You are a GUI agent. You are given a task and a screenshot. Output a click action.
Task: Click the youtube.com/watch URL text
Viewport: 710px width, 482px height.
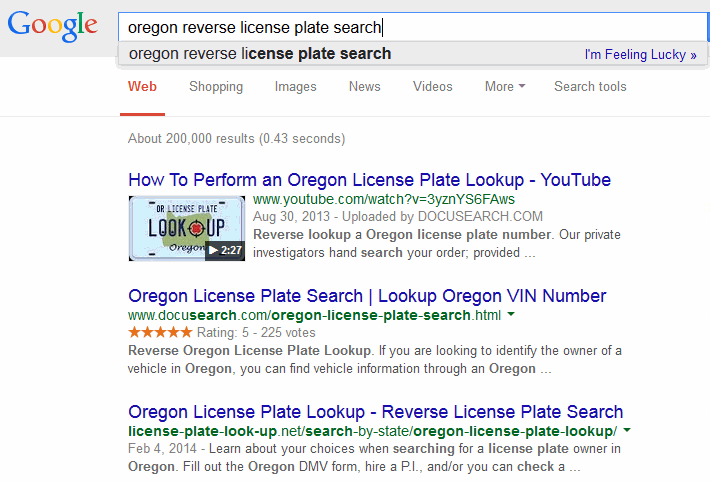384,199
